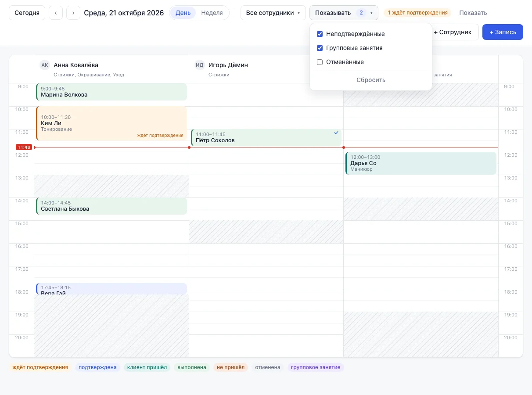Image resolution: width=532 pixels, height=395 pixels.
Task: Click the не пришёл legend chip
Action: (231, 367)
